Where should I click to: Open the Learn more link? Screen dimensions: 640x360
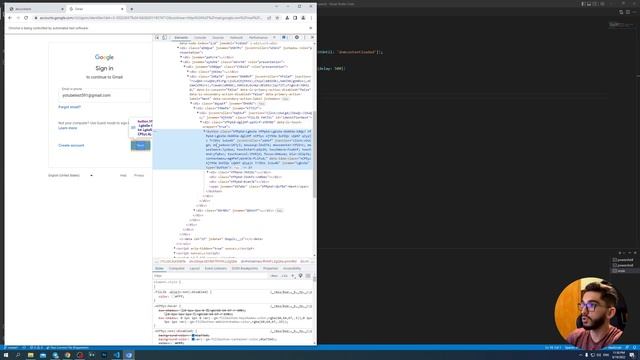[68, 128]
